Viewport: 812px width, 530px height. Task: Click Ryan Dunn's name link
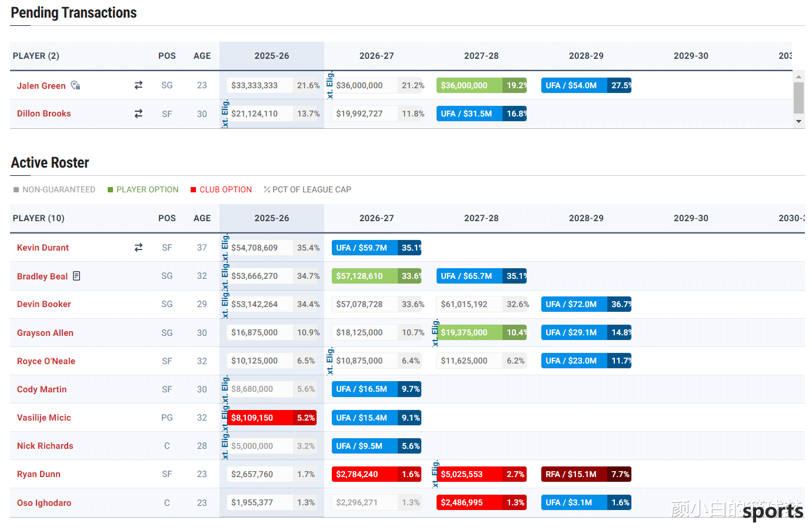click(x=39, y=474)
